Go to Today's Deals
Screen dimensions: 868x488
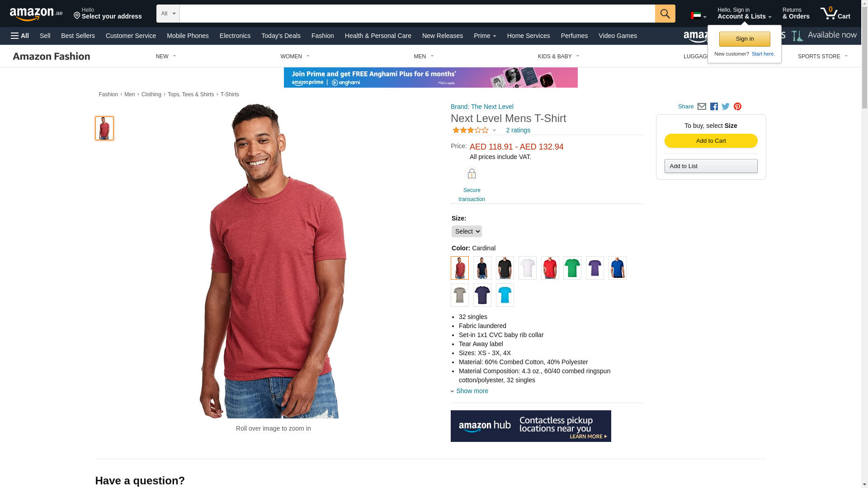point(281,36)
